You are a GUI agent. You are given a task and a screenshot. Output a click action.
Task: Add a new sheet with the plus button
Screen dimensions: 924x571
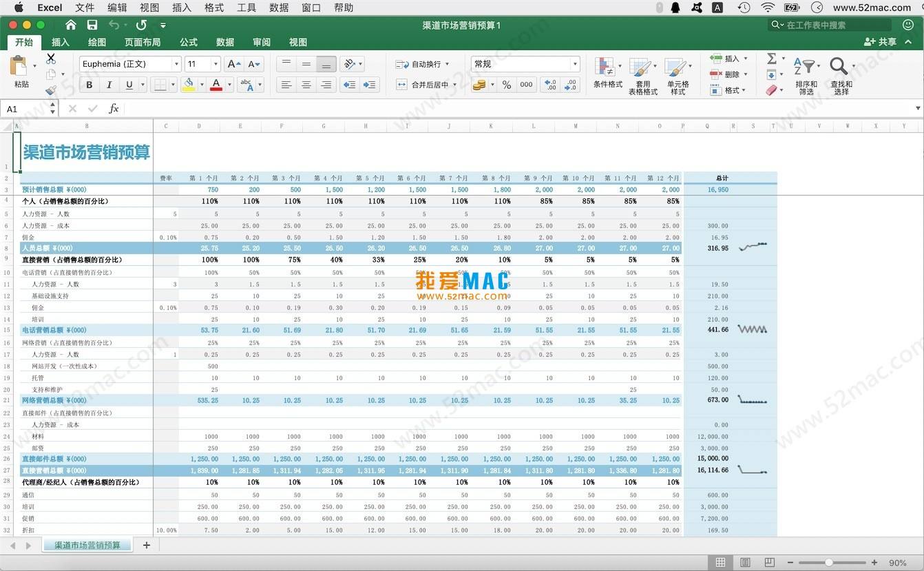click(x=146, y=545)
